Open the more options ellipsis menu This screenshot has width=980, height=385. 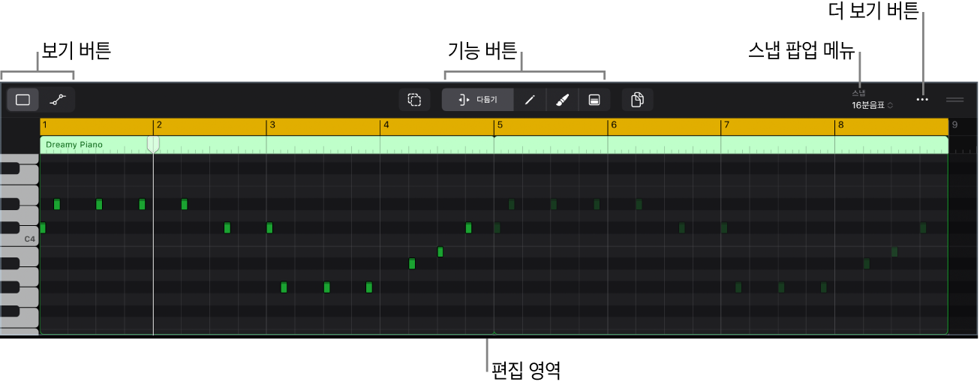click(922, 99)
